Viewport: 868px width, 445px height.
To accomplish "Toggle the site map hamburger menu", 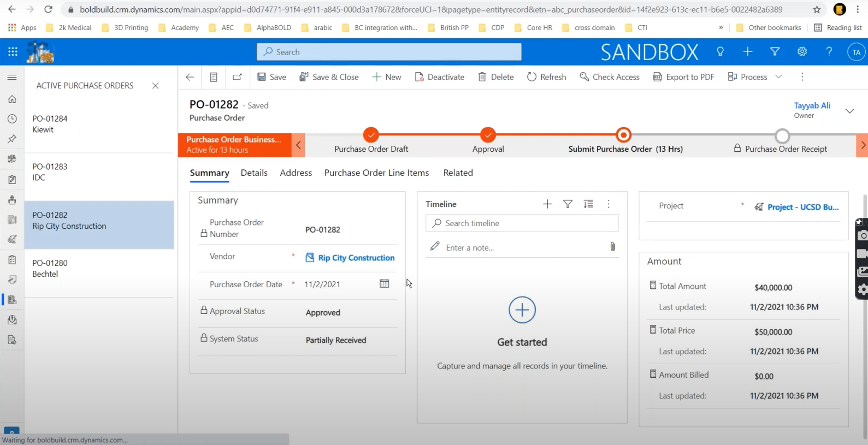I will 12,78.
